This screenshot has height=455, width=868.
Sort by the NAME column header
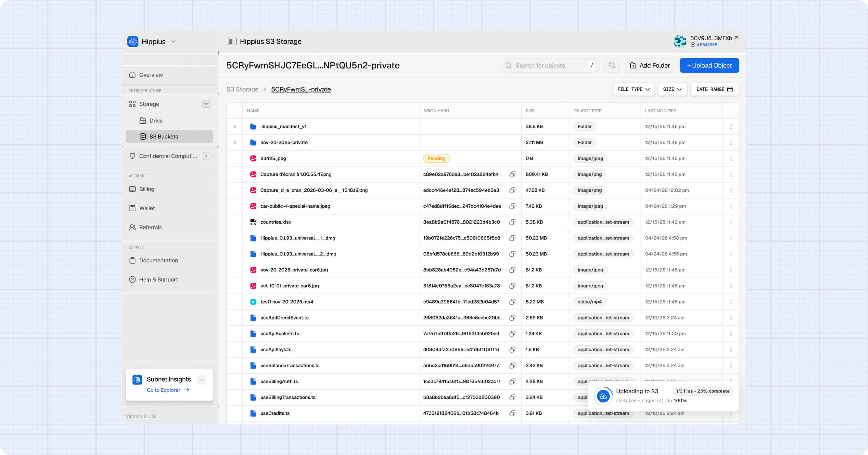tap(253, 110)
